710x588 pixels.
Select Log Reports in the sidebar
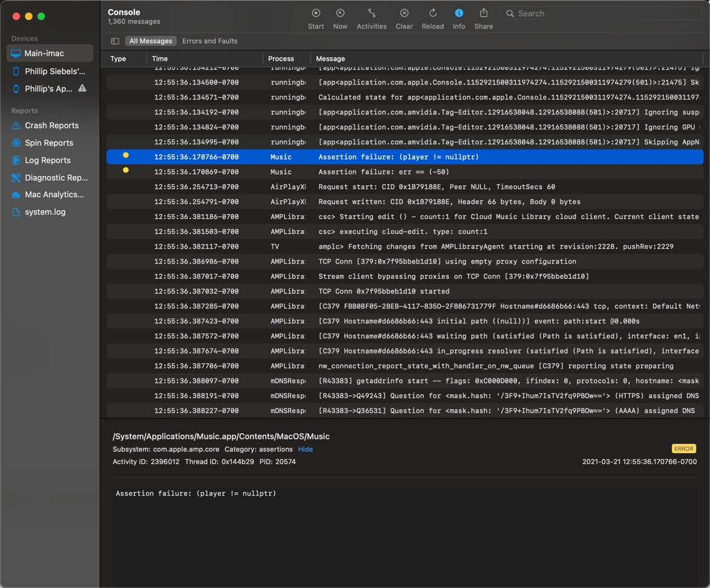(x=47, y=161)
